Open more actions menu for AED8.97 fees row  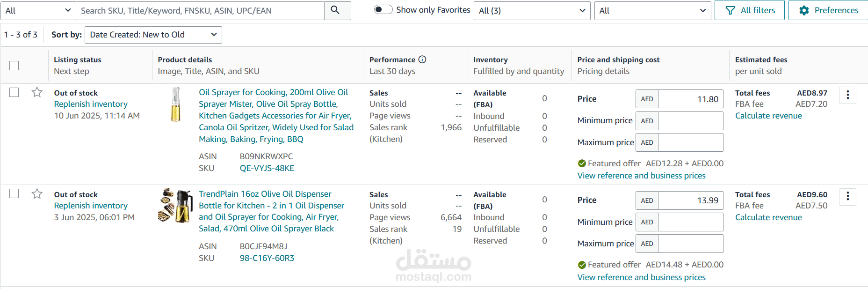coord(848,95)
